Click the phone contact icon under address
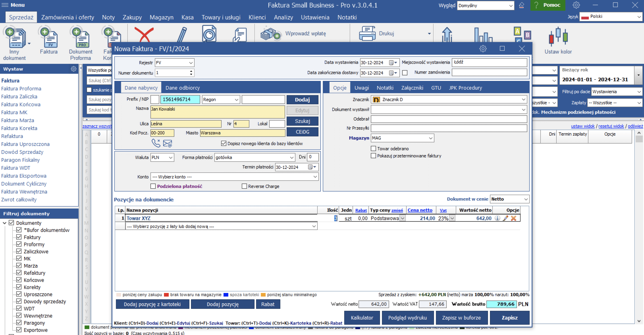The height and width of the screenshot is (335, 644). tap(156, 143)
